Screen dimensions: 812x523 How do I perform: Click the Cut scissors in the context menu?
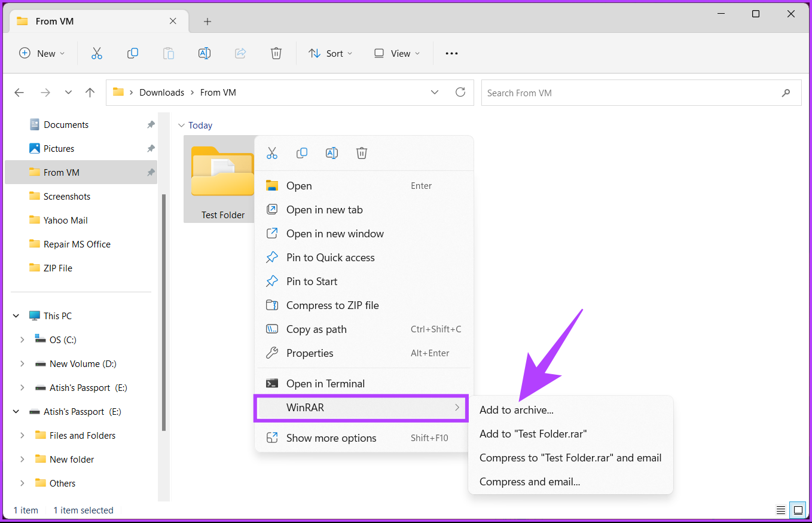(272, 153)
